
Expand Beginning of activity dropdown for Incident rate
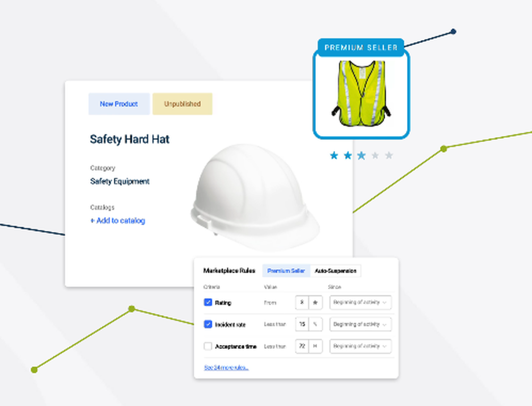(360, 324)
